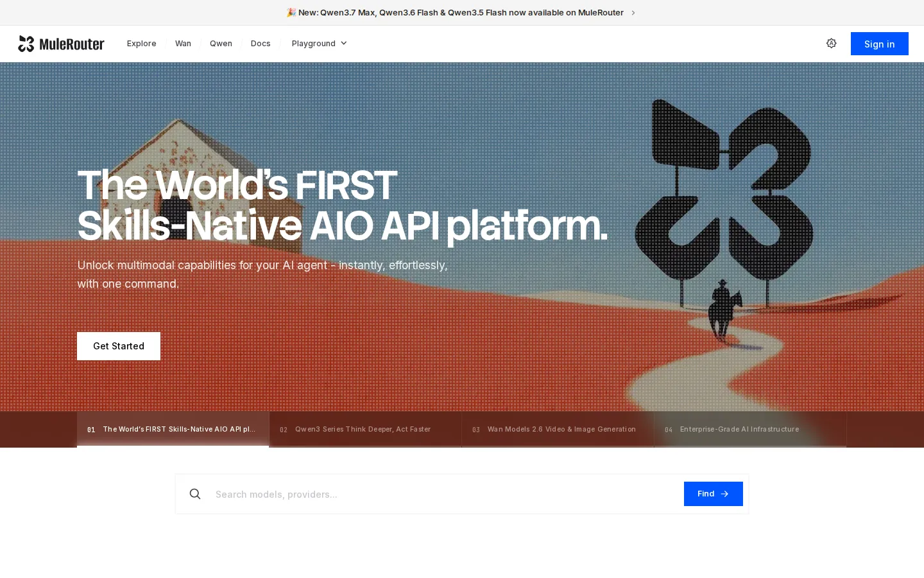Open the Wan navigation link
Screen dimensions: 924x578
click(183, 43)
